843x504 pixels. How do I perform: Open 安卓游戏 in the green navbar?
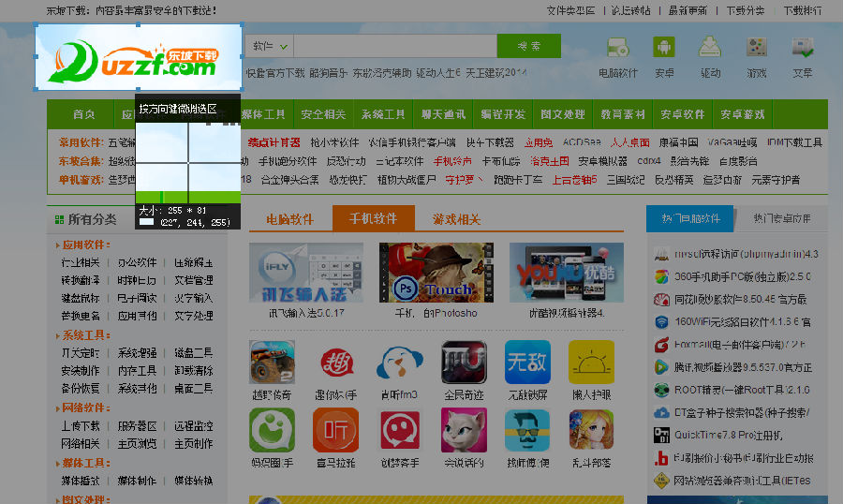pyautogui.click(x=743, y=114)
